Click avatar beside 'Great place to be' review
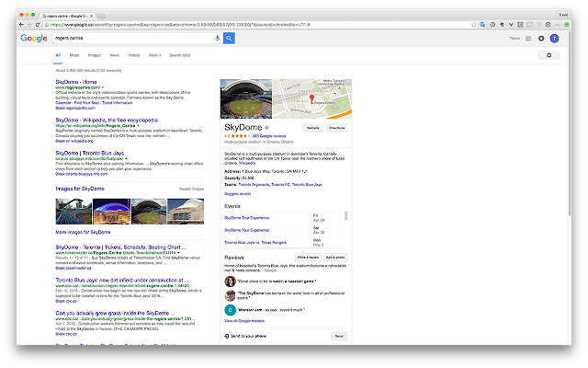The height and width of the screenshot is (368, 588). [x=230, y=282]
